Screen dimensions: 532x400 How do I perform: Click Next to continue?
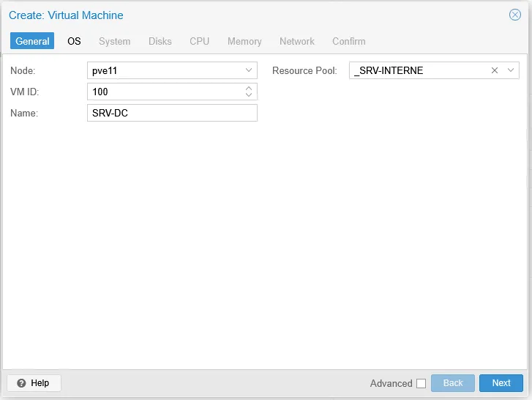pyautogui.click(x=501, y=383)
